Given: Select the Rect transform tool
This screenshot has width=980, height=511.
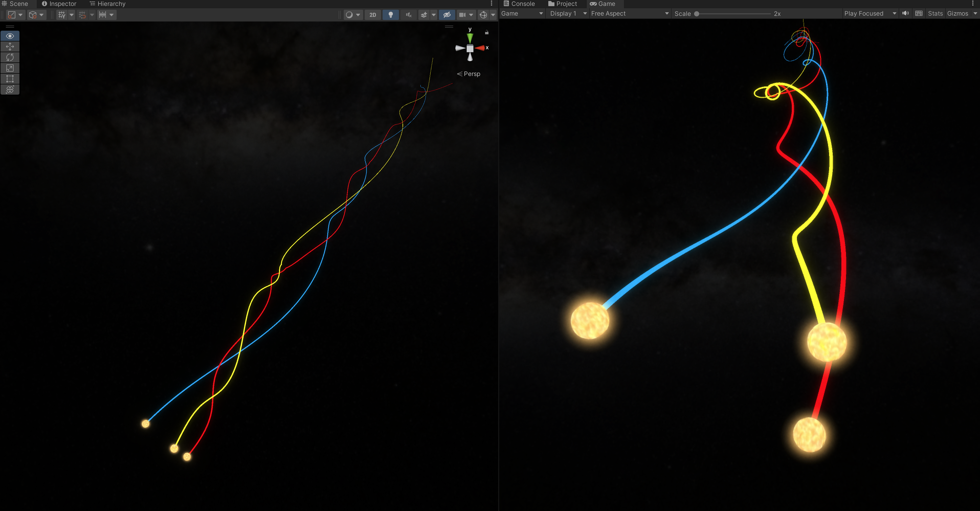Looking at the screenshot, I should pyautogui.click(x=10, y=79).
